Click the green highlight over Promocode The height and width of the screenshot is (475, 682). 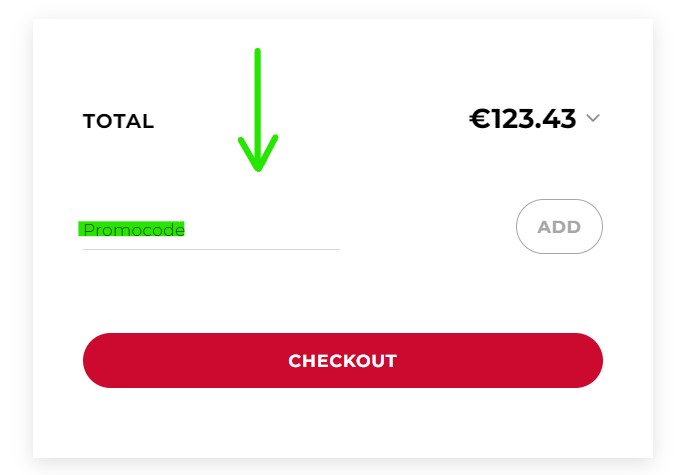[x=132, y=229]
